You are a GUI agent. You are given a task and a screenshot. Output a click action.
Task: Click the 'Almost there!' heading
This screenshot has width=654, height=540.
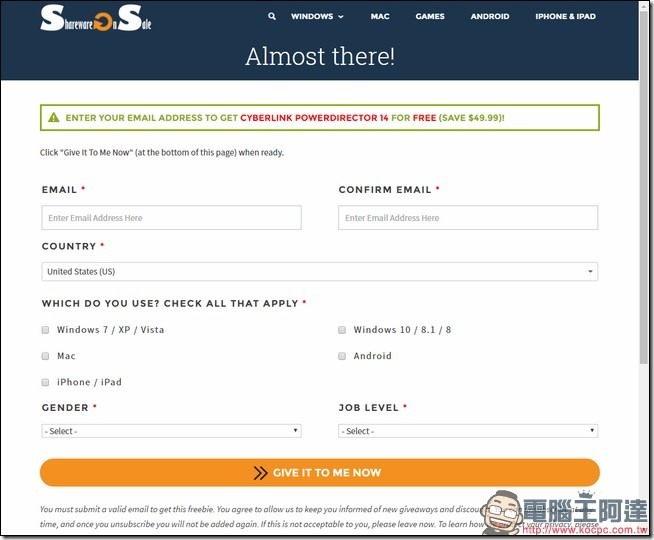(320, 56)
